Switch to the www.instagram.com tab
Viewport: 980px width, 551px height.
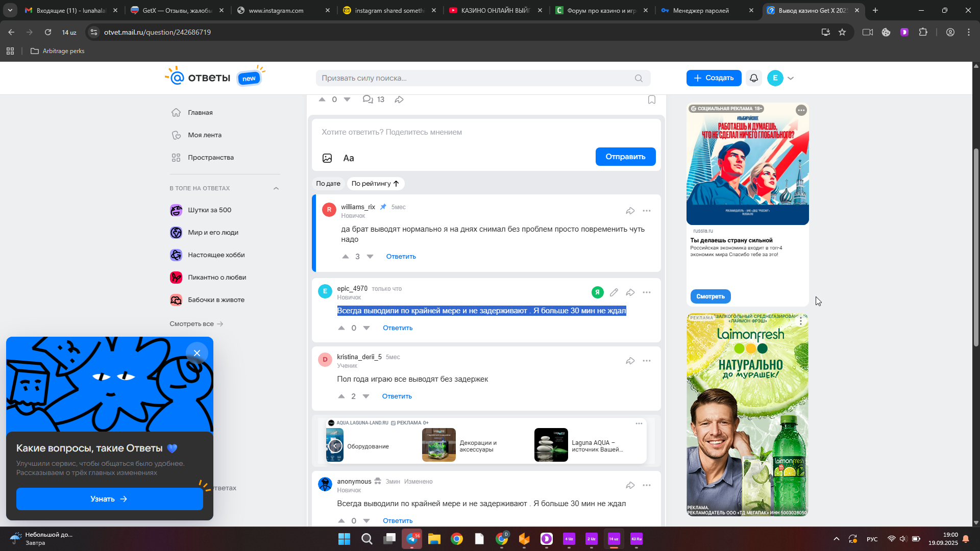(x=283, y=10)
